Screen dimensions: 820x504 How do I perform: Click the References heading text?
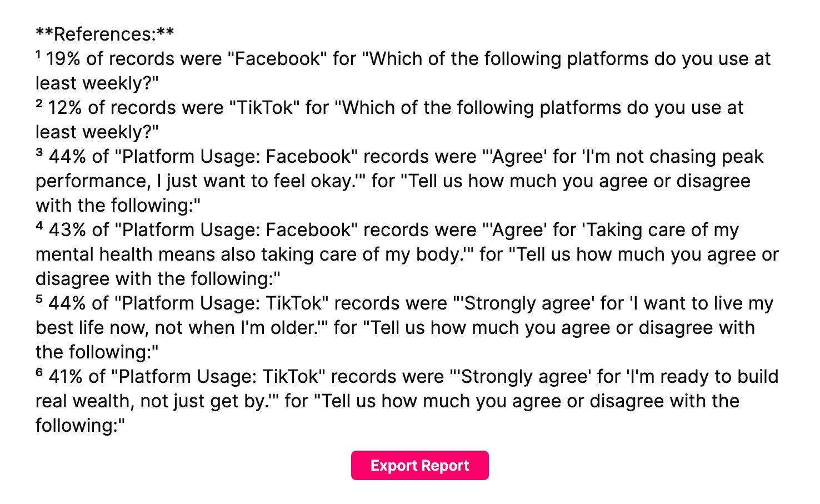click(105, 34)
